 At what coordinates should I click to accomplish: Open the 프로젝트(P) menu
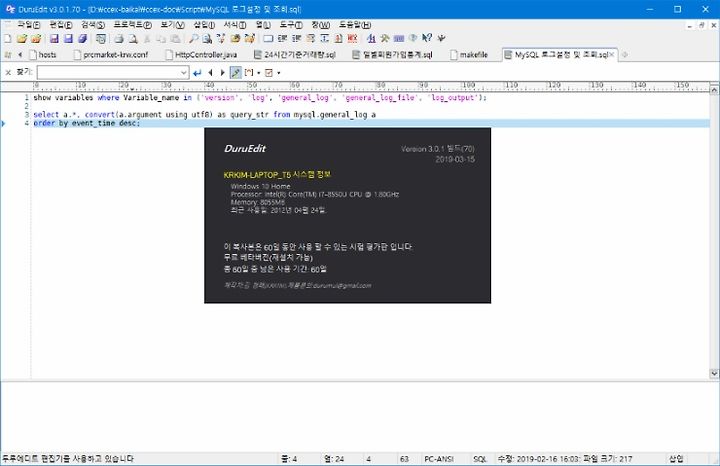pyautogui.click(x=133, y=25)
